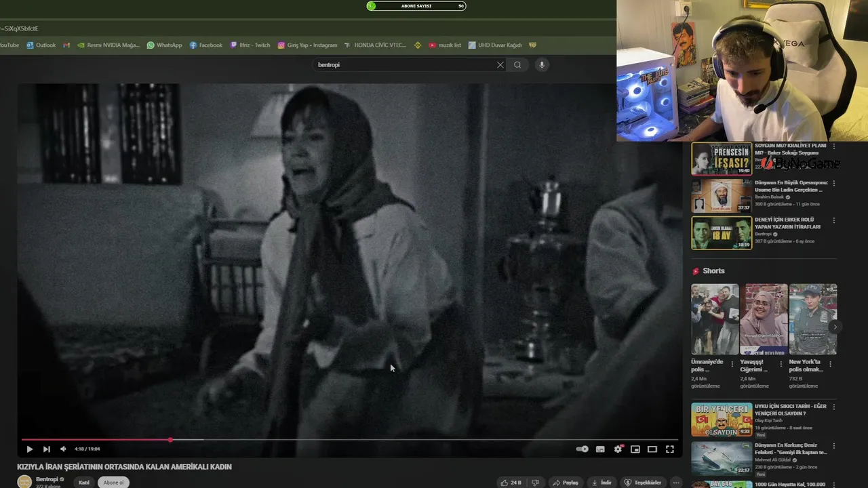Click the Katıl join button

pyautogui.click(x=84, y=483)
